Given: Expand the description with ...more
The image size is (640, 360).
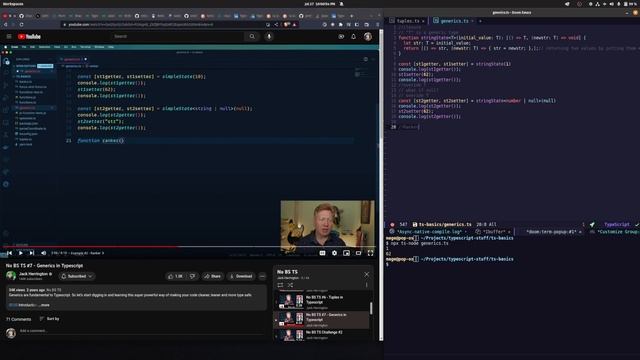Looking at the screenshot, I should pyautogui.click(x=43, y=305).
